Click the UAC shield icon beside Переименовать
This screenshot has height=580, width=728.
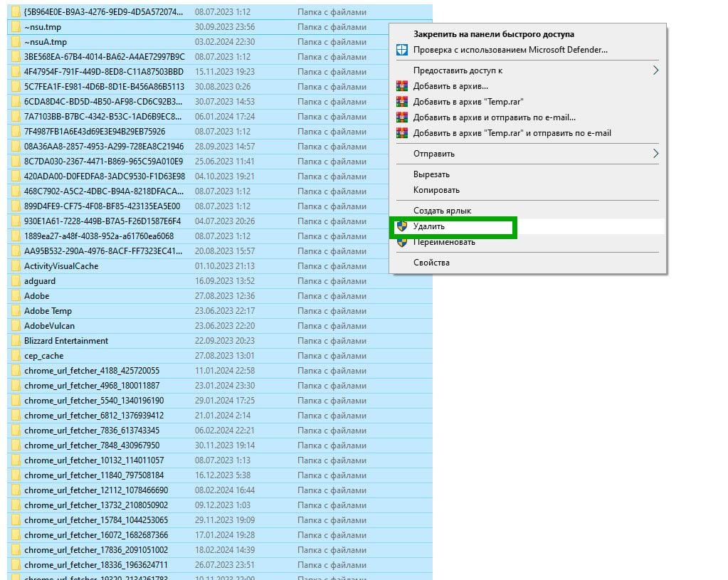click(x=401, y=242)
